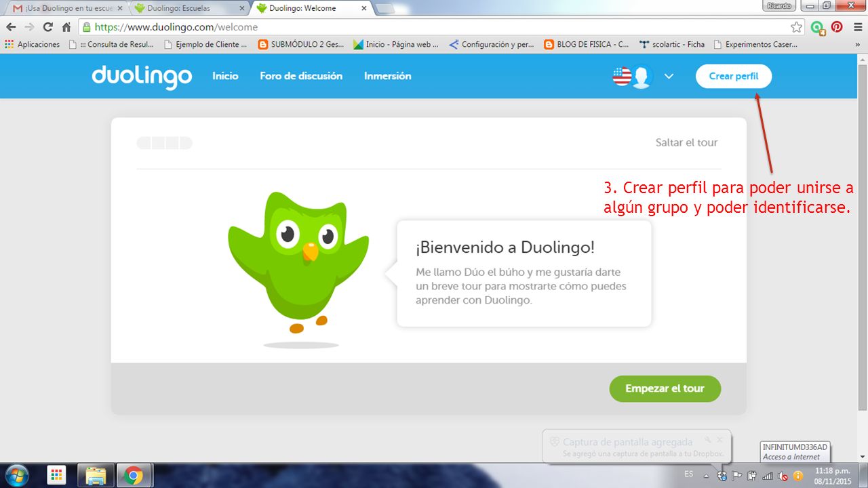Screen dimensions: 868x488
Task: Click the Action Center flag tray icon
Action: tap(737, 476)
